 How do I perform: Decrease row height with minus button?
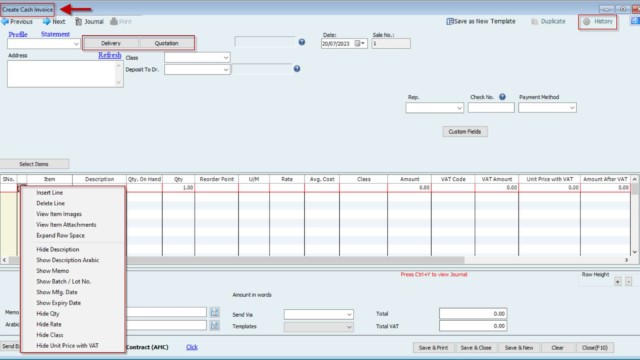629,282
